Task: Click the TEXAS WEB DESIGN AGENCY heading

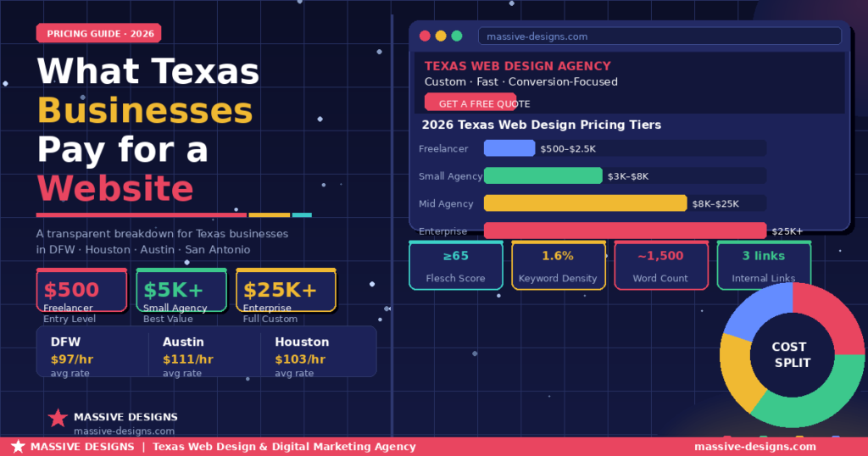Action: (x=518, y=66)
